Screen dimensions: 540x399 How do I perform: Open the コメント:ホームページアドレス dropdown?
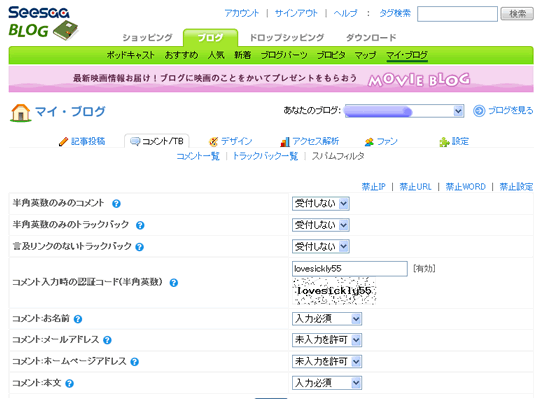point(327,361)
